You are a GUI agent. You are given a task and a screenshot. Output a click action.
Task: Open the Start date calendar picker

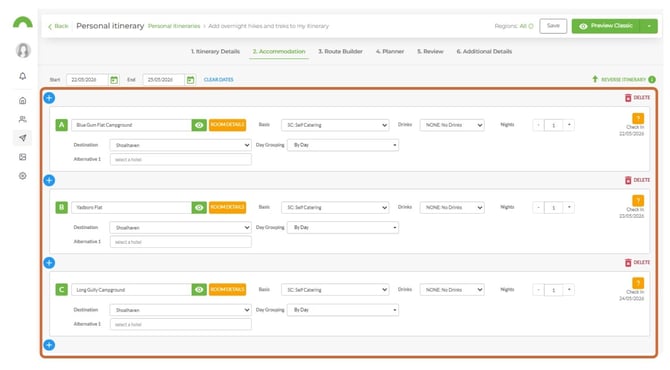(x=114, y=80)
